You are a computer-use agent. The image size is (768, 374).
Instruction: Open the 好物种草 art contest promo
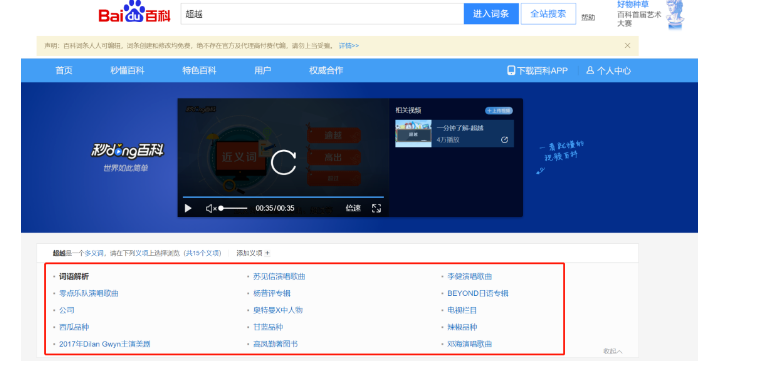tap(639, 14)
